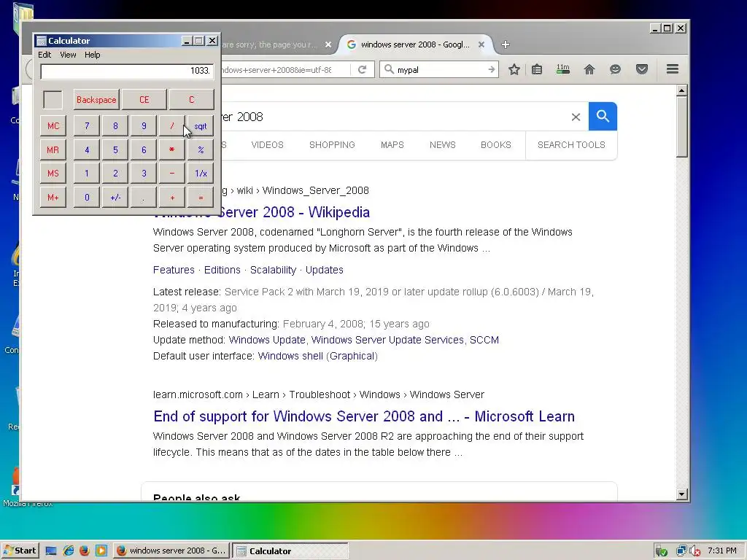Open the downloads indicator showing 11m

click(x=563, y=69)
